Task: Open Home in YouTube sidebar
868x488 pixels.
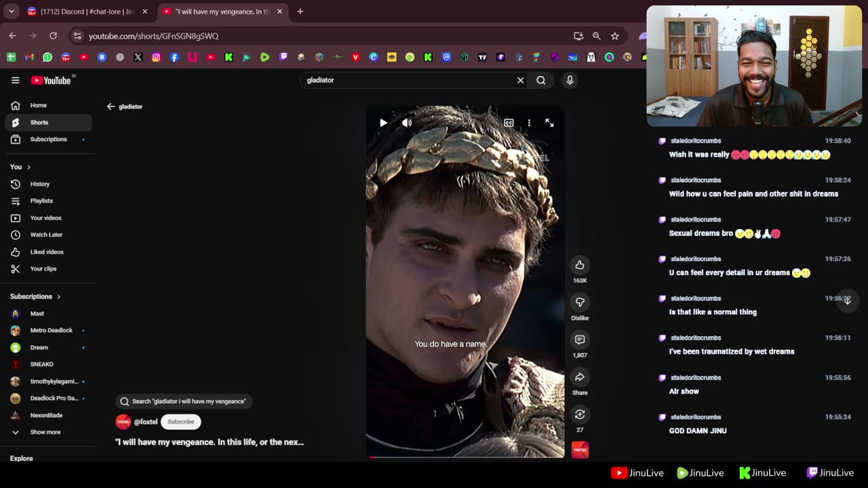Action: (x=49, y=106)
